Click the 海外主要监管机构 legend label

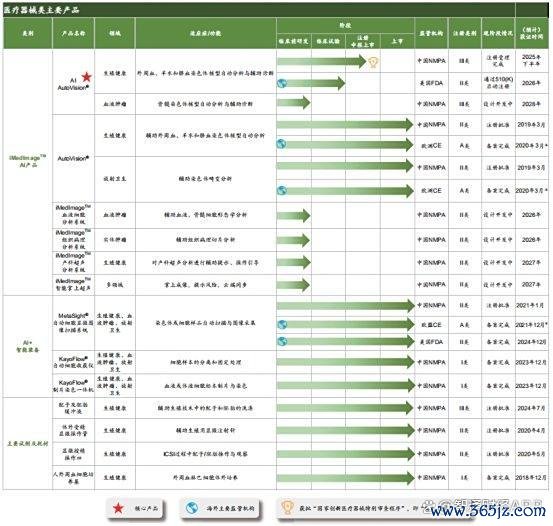[230, 508]
